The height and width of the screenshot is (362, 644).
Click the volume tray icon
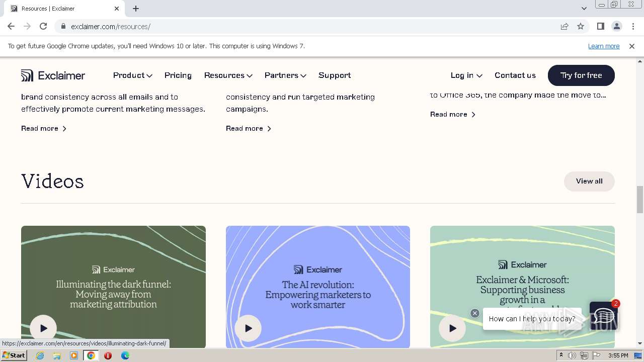coord(572,355)
